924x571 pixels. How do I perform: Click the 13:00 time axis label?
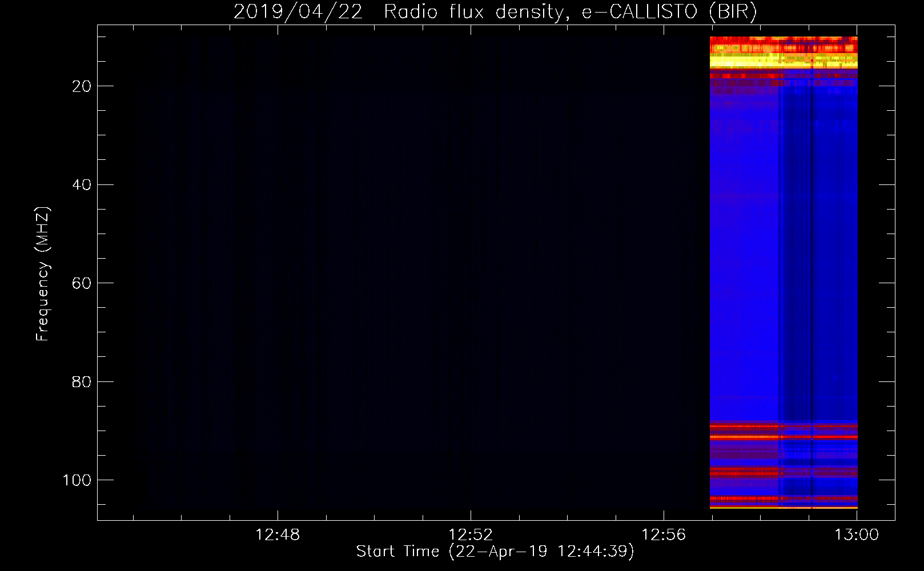857,535
